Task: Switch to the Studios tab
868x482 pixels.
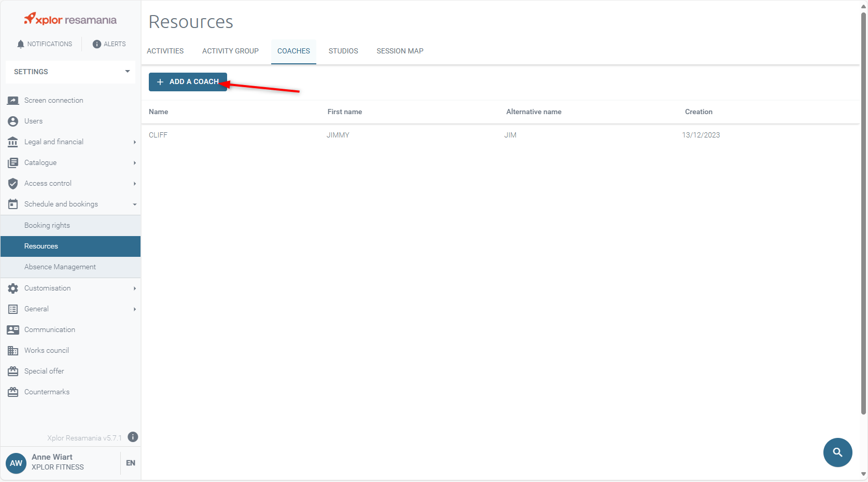Action: [343, 51]
